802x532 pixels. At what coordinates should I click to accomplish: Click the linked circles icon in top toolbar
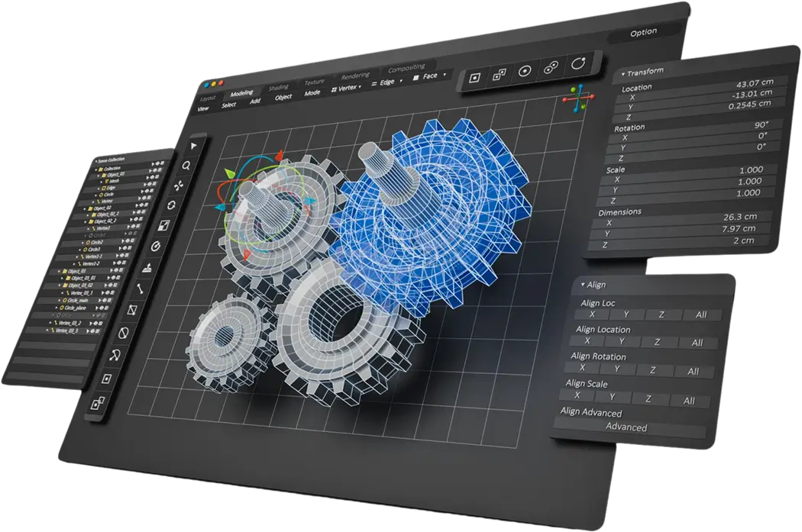coord(550,68)
